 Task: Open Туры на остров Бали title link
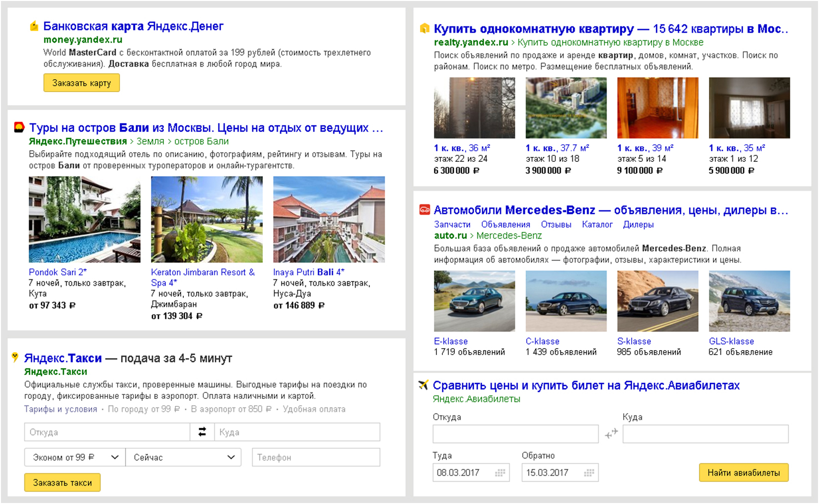click(x=206, y=127)
